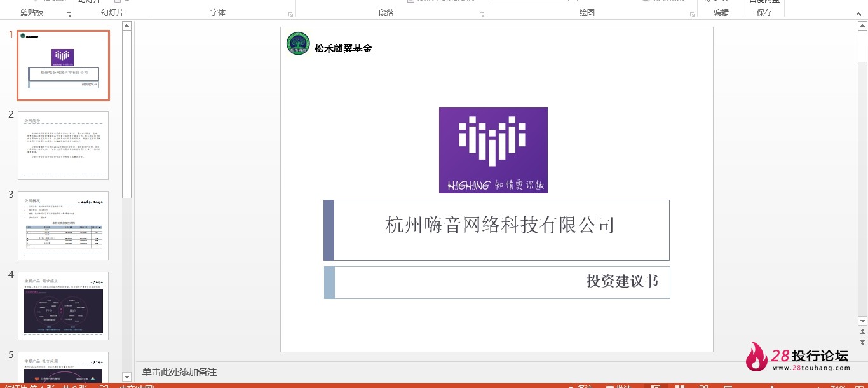Select slide 4 thumbnail

[64, 306]
